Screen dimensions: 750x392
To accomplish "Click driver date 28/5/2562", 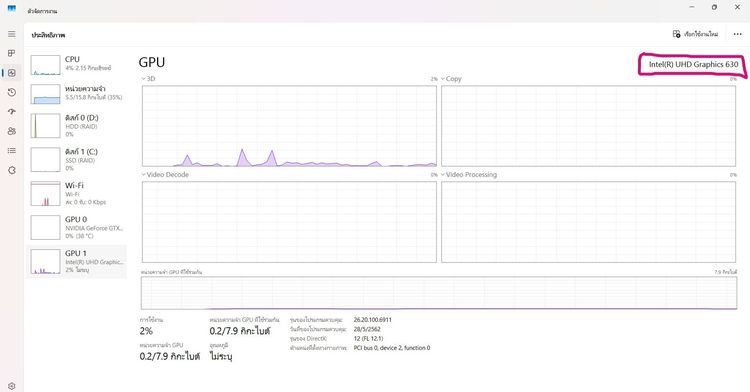I will point(367,329).
